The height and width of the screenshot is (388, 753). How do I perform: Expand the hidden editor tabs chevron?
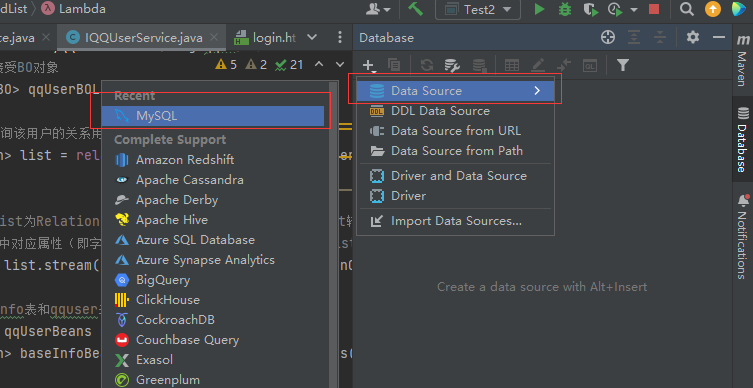(312, 37)
